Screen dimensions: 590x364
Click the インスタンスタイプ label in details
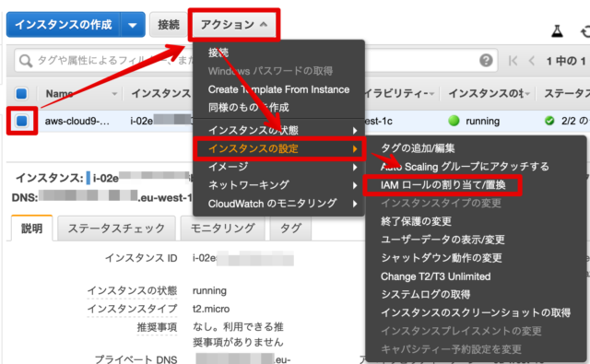[x=132, y=309]
